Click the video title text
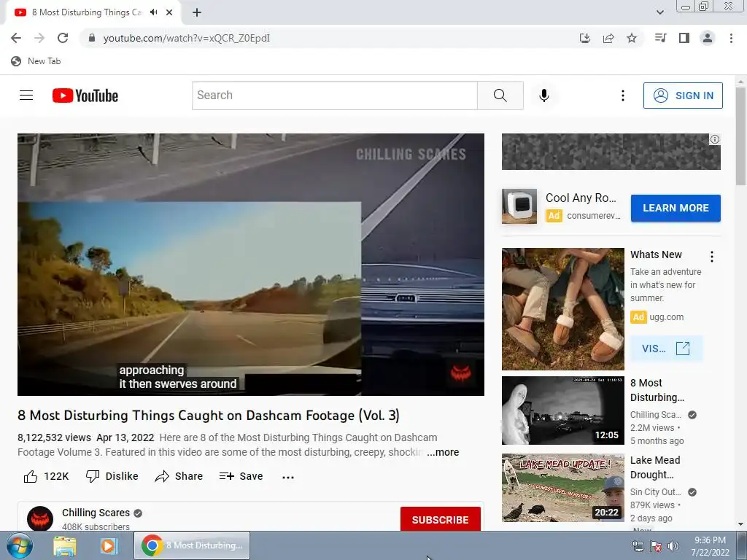This screenshot has height=560, width=747. (208, 415)
